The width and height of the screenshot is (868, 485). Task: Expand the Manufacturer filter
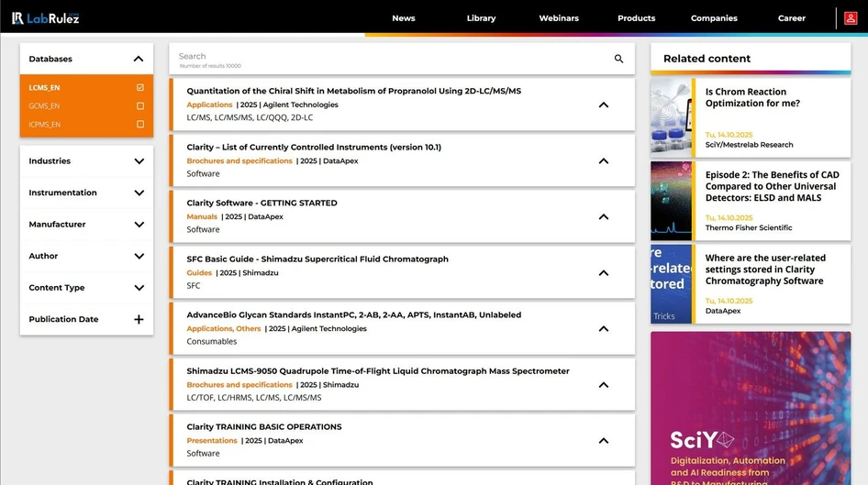point(86,224)
